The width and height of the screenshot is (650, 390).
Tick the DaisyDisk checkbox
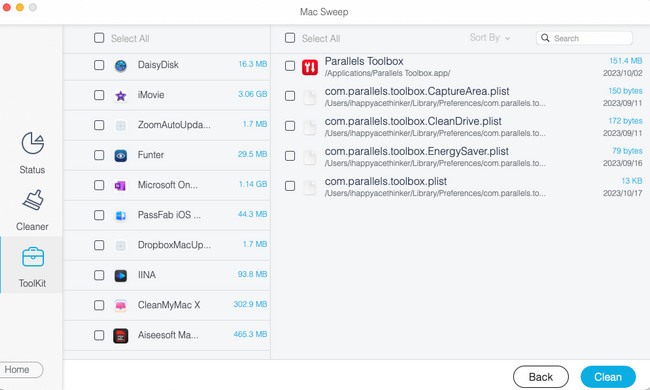point(99,65)
